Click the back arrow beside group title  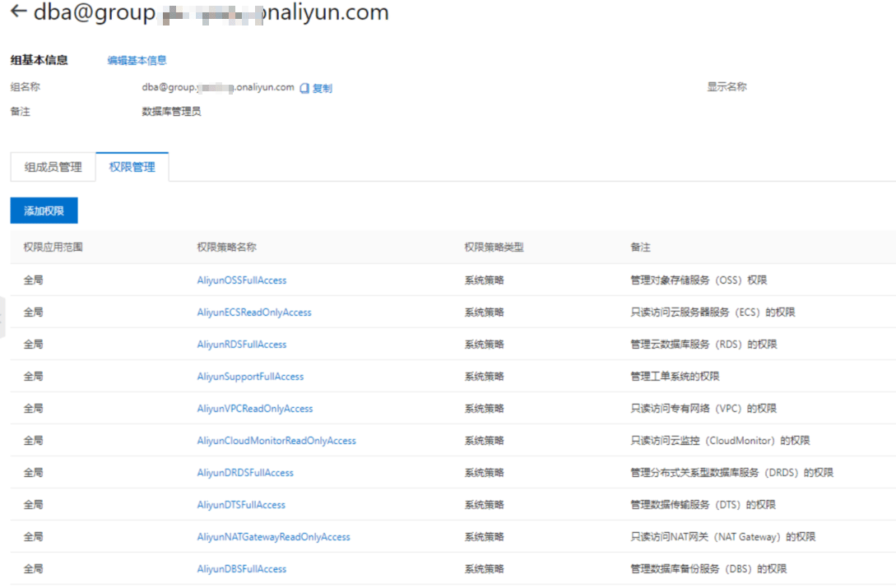[x=18, y=11]
